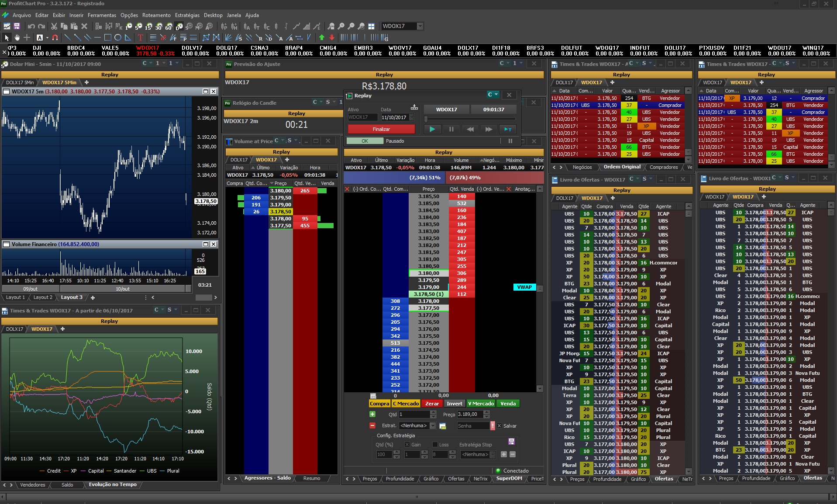Select the 60-minute timeframe icon
The image size is (837, 504).
[169, 26]
